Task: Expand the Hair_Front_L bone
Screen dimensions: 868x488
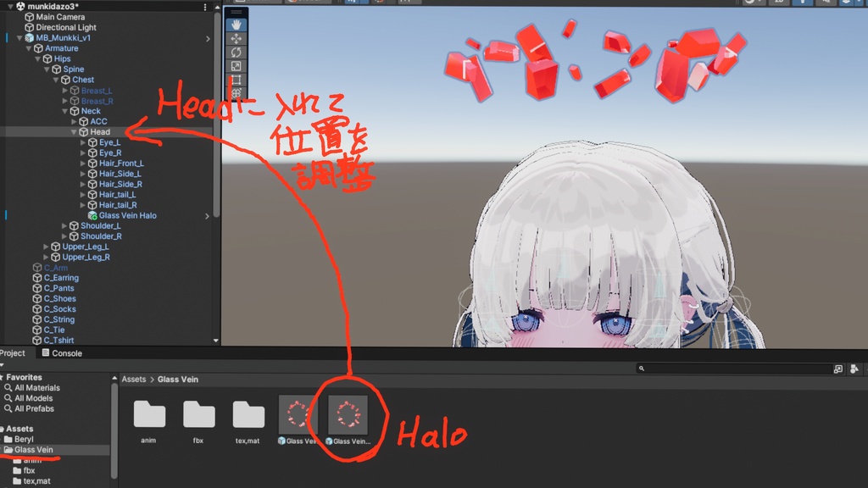Action: pos(83,164)
